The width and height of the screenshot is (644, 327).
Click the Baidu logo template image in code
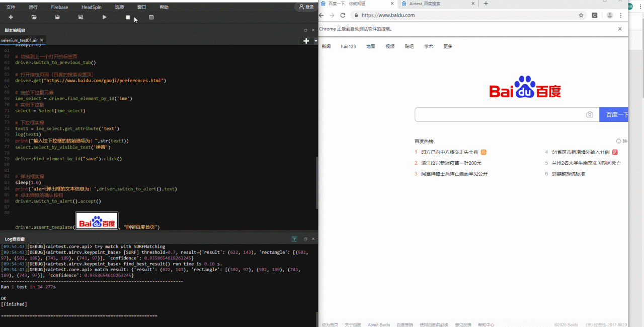tap(97, 221)
